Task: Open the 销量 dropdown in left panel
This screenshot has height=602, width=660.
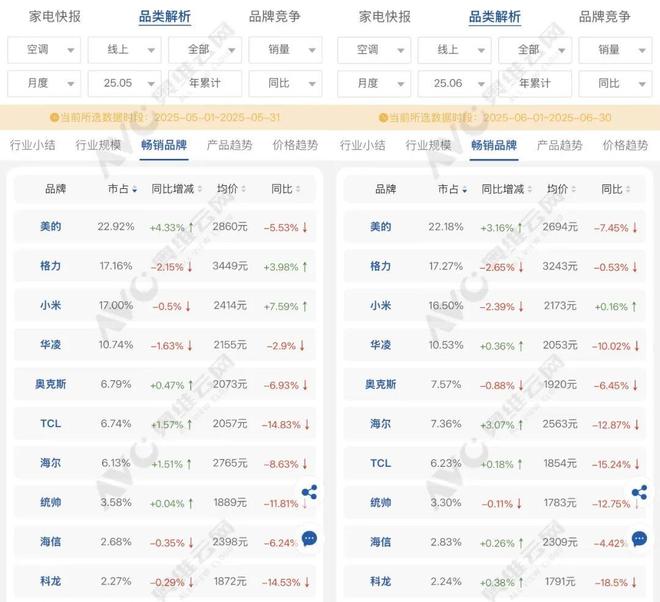Action: pos(285,50)
